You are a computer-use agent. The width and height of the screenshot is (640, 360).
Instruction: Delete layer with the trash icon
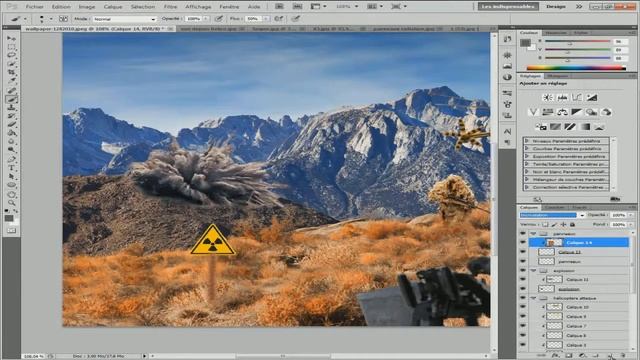pos(623,356)
